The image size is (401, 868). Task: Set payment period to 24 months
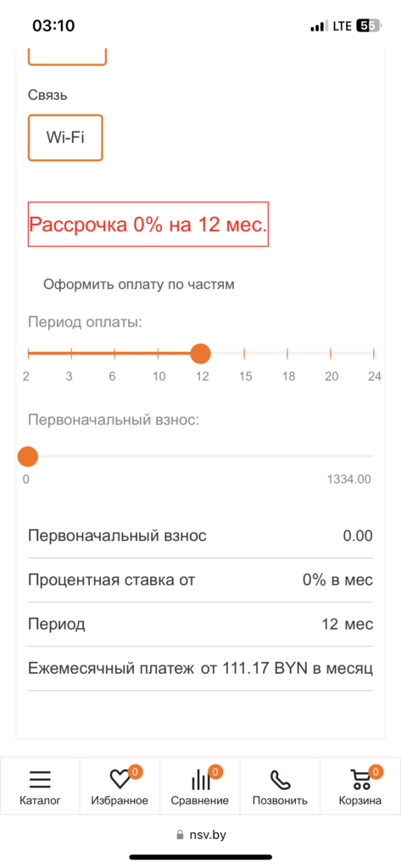[374, 353]
